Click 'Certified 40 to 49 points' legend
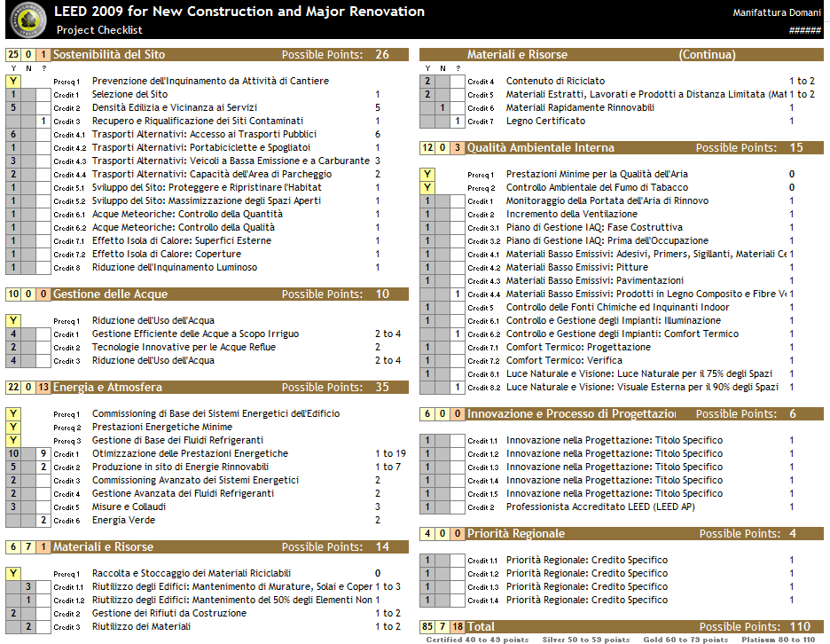Viewport: 830px width, 644px height. click(x=477, y=640)
